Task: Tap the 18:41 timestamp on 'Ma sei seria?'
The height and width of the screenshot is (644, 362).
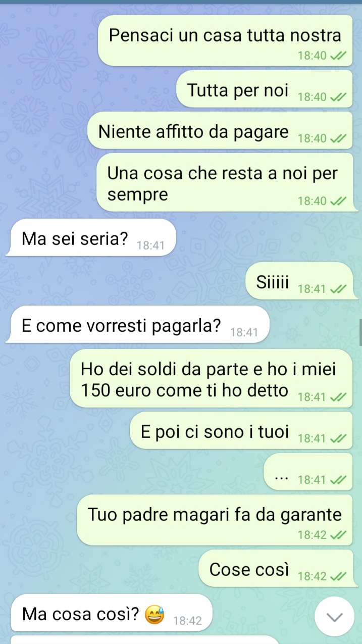Action: click(150, 246)
